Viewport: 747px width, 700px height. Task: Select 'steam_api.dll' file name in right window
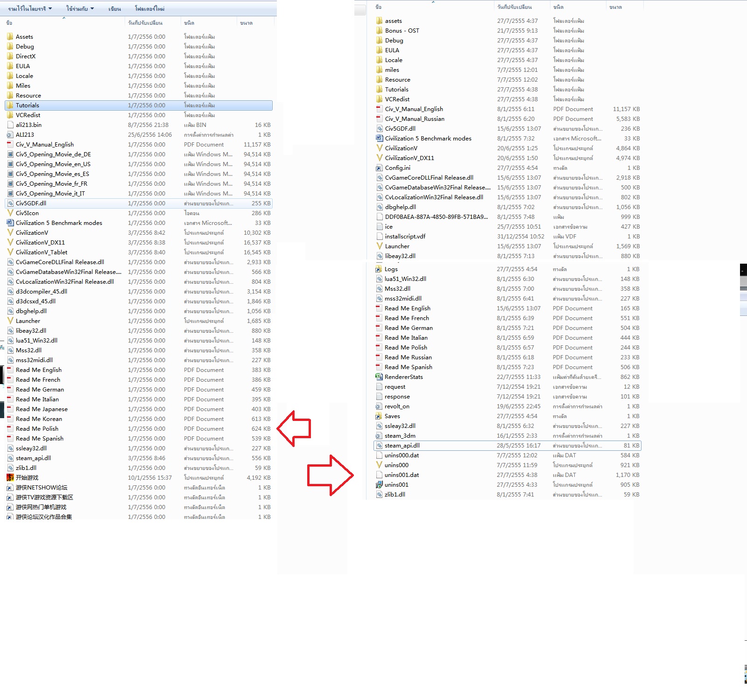point(402,445)
